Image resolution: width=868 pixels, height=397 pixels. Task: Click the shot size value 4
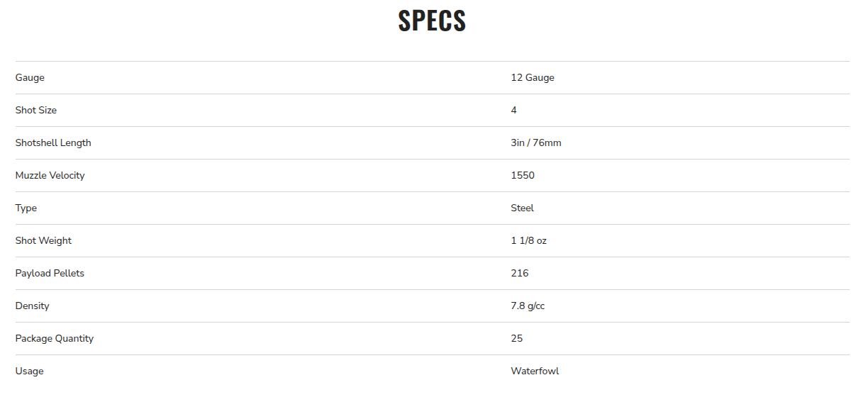coord(514,111)
